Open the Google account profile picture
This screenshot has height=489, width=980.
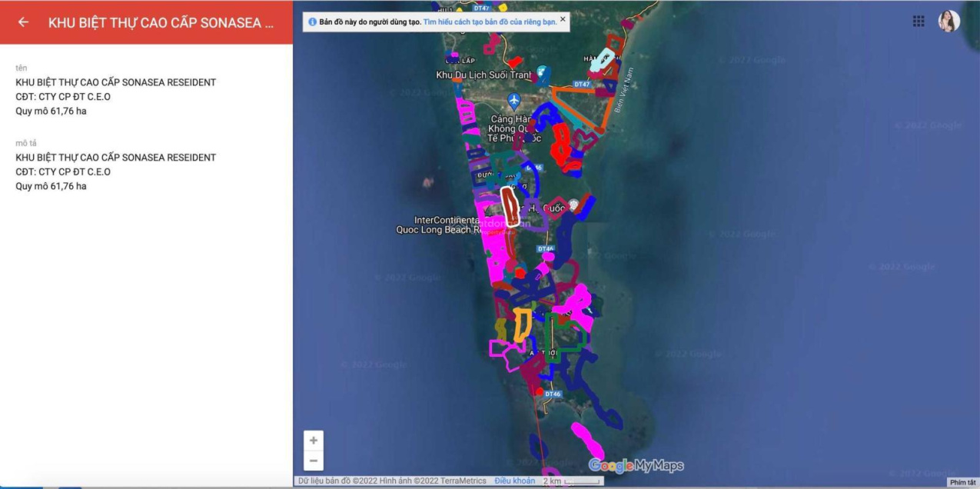click(949, 22)
